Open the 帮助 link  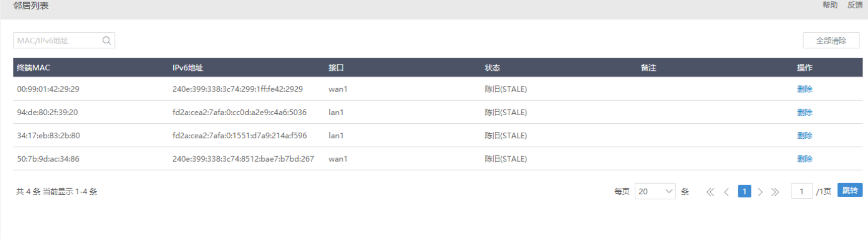(x=830, y=5)
